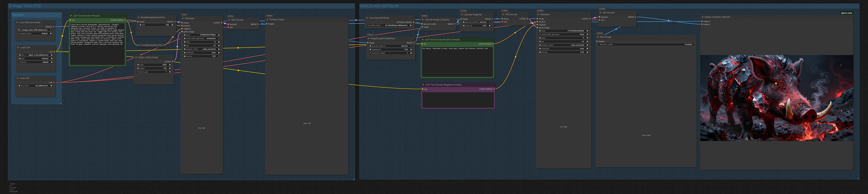The height and width of the screenshot is (194, 868).
Task: Open the type lumina2 dropdown in Load CLIP
Action: 36,59
